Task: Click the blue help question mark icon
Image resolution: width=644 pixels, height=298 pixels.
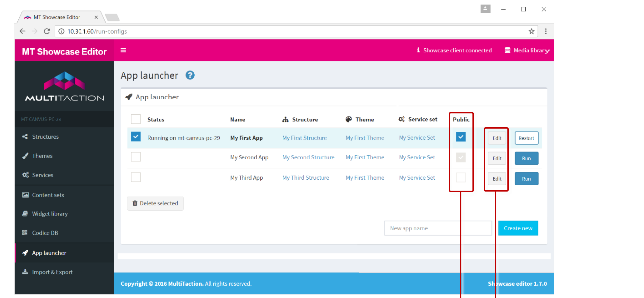Action: tap(190, 75)
